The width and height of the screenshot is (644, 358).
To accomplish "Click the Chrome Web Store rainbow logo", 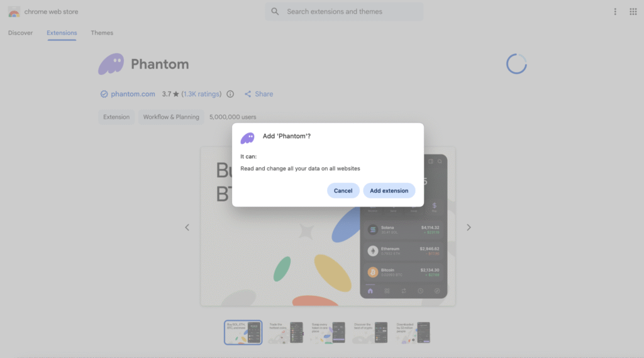I will tap(14, 12).
